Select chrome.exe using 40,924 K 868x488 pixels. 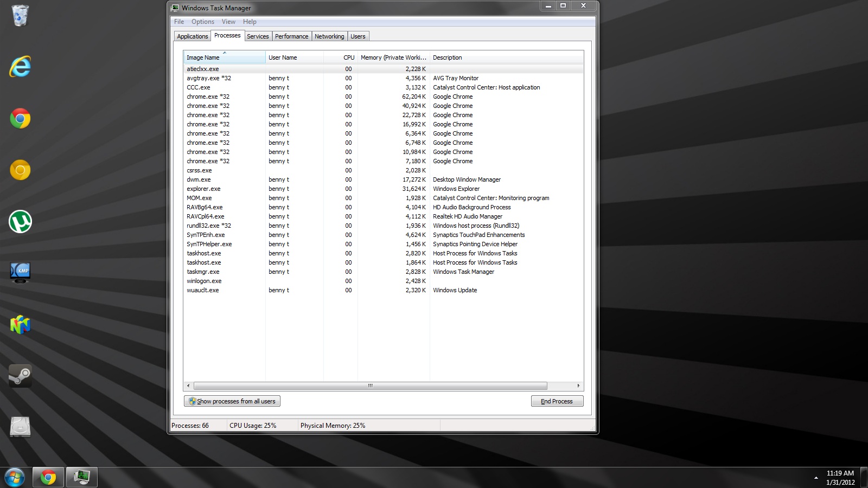coord(384,106)
